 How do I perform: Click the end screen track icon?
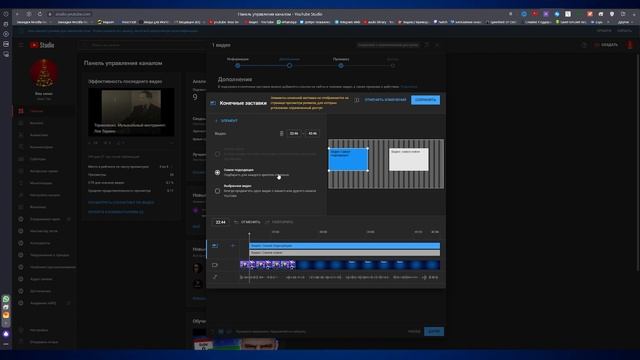point(215,246)
